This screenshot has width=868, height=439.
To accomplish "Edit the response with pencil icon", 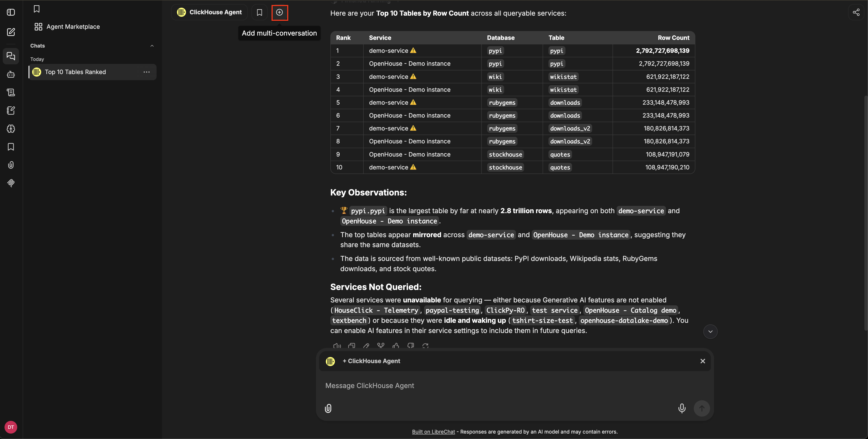I will click(x=366, y=345).
